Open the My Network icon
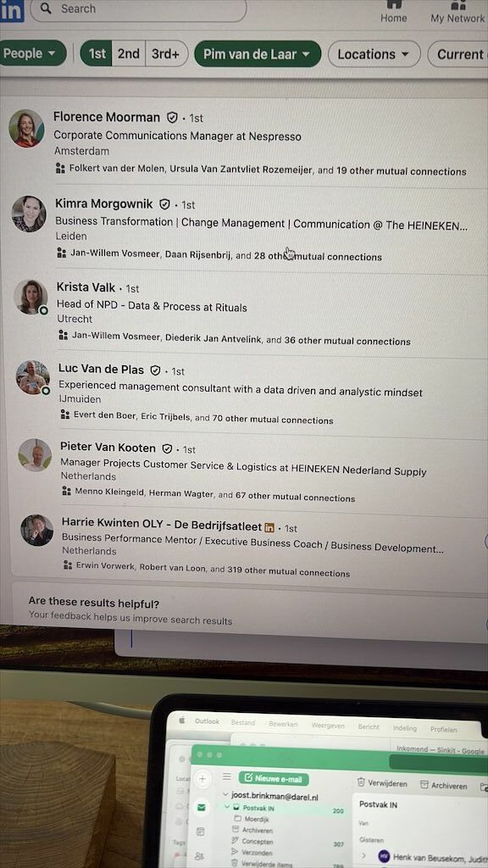The width and height of the screenshot is (488, 868). [457, 6]
